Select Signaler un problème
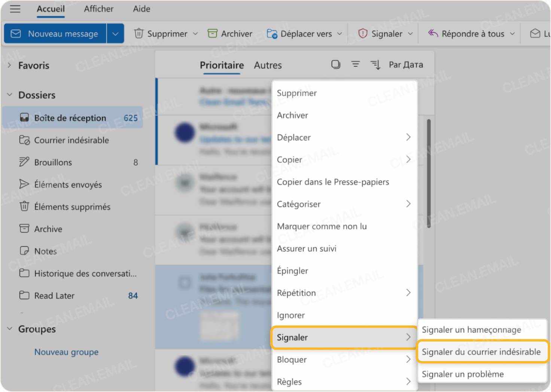551x392 pixels. (x=482, y=374)
